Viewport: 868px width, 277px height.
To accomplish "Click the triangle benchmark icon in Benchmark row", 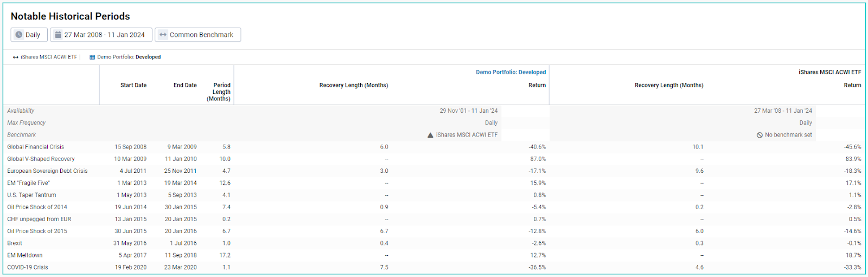I will [x=430, y=135].
